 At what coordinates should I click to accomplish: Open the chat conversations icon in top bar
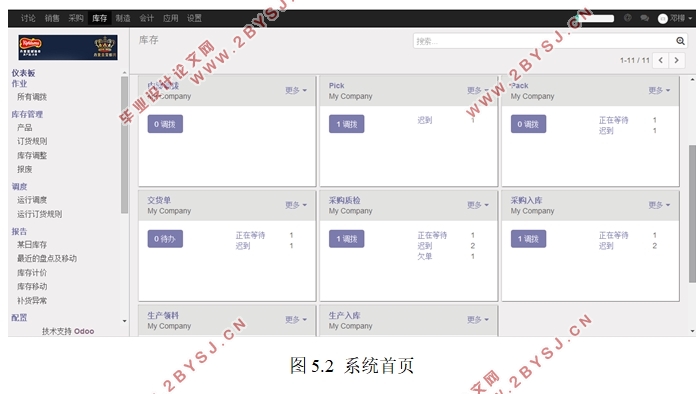click(x=644, y=18)
